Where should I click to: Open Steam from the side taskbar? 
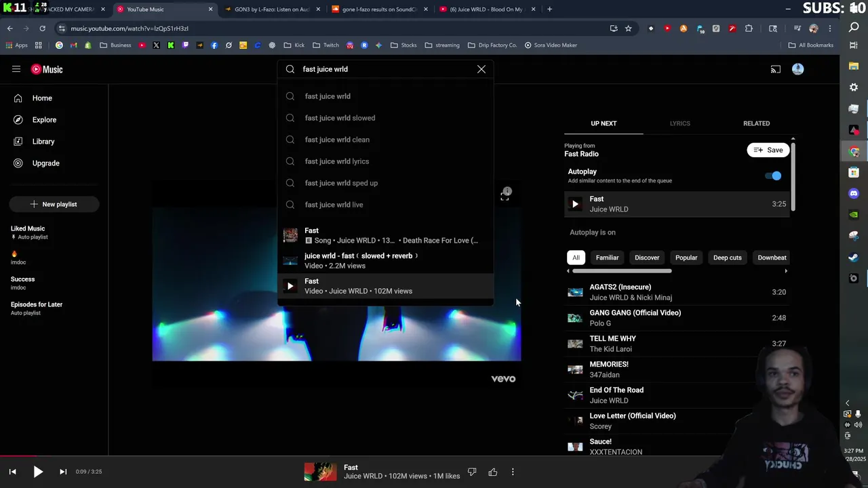[x=854, y=258]
